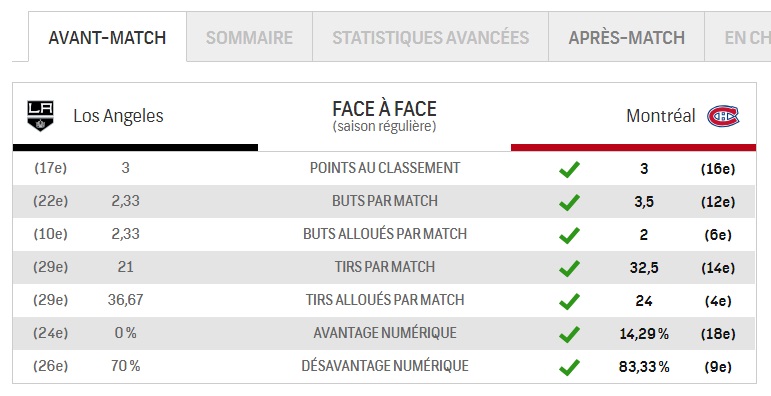Click Montréal's 83,33 % penalty kill value
This screenshot has width=771, height=396.
pos(644,367)
